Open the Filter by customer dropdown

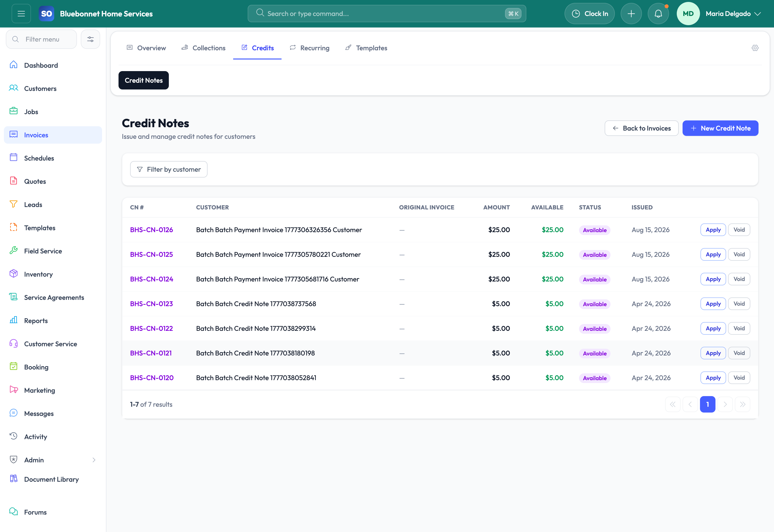169,169
